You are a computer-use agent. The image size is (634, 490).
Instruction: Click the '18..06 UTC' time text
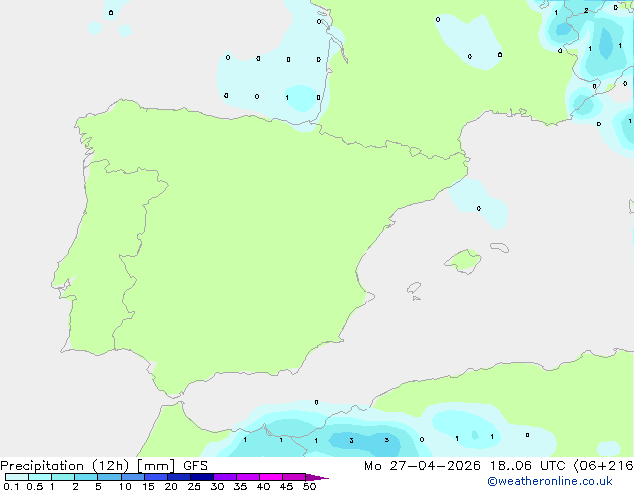point(527,466)
